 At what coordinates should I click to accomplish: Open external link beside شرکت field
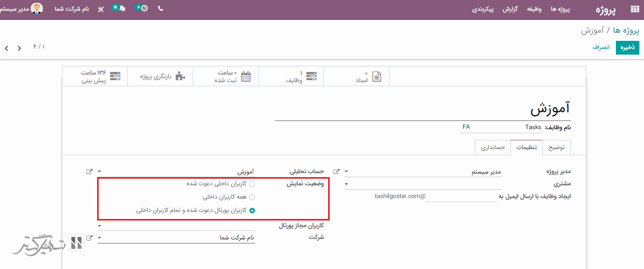coord(89,237)
